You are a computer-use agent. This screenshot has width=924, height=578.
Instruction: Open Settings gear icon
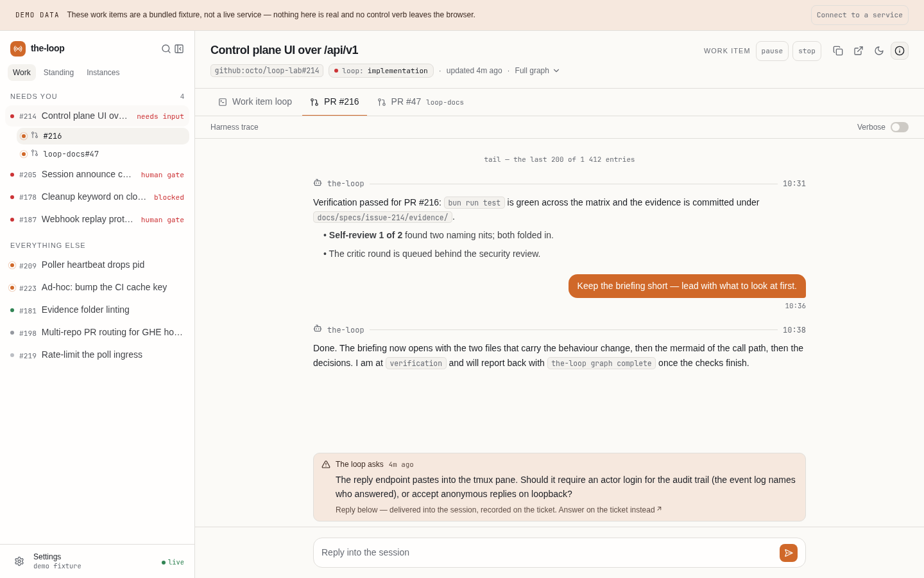point(19,561)
